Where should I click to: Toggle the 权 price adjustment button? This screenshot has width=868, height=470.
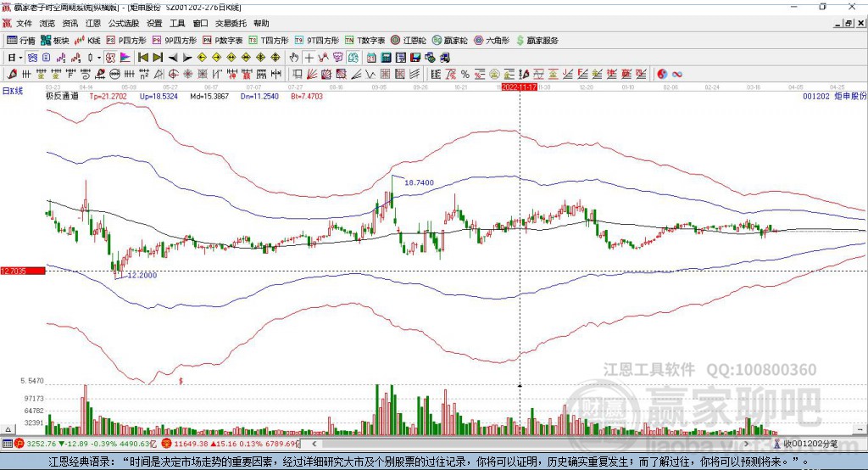coord(111,57)
